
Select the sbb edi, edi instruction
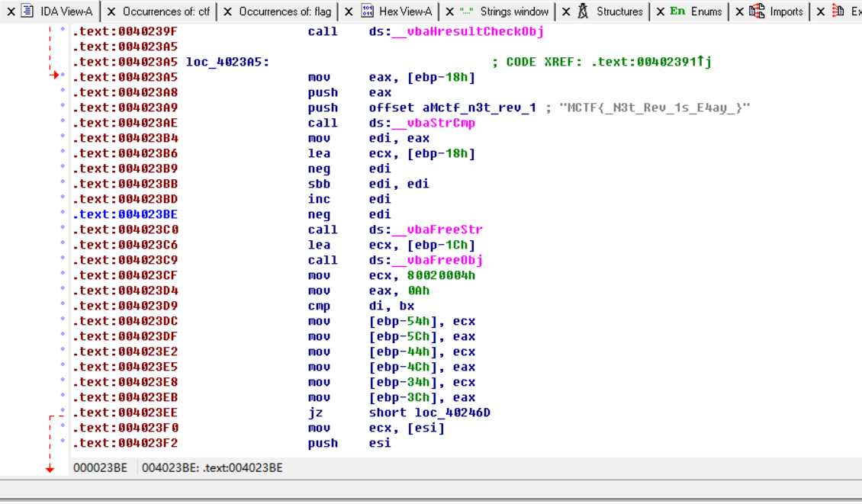tap(368, 184)
